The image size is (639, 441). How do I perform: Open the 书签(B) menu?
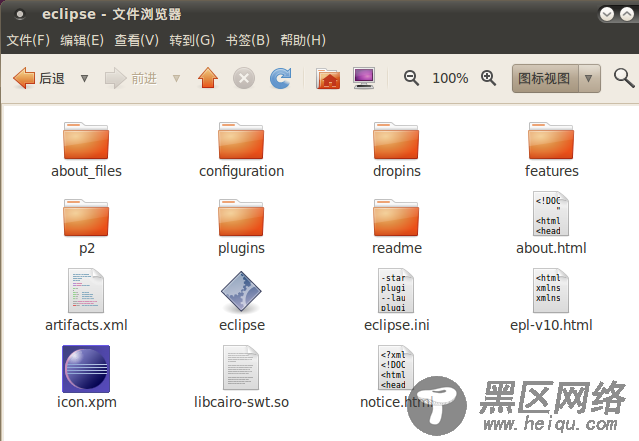(x=248, y=40)
